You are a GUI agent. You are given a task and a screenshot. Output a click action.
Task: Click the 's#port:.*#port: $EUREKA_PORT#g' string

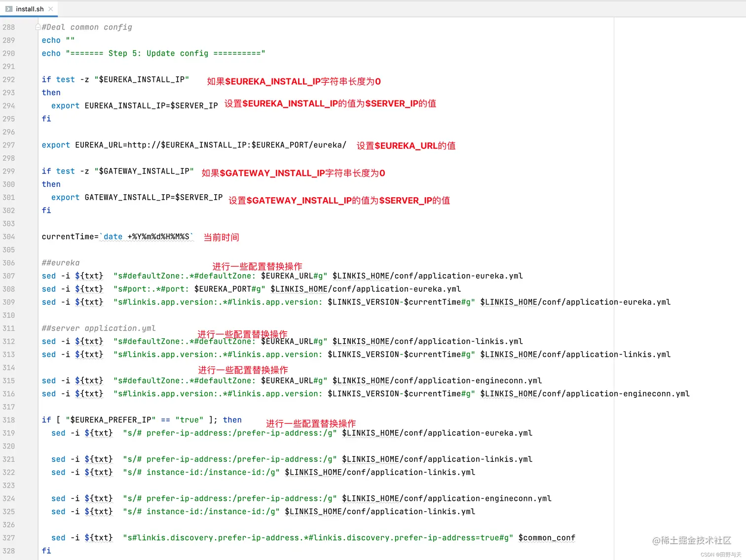tap(189, 289)
